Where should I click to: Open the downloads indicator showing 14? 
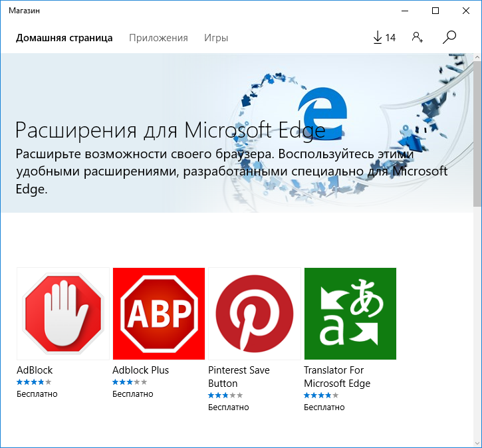(384, 38)
